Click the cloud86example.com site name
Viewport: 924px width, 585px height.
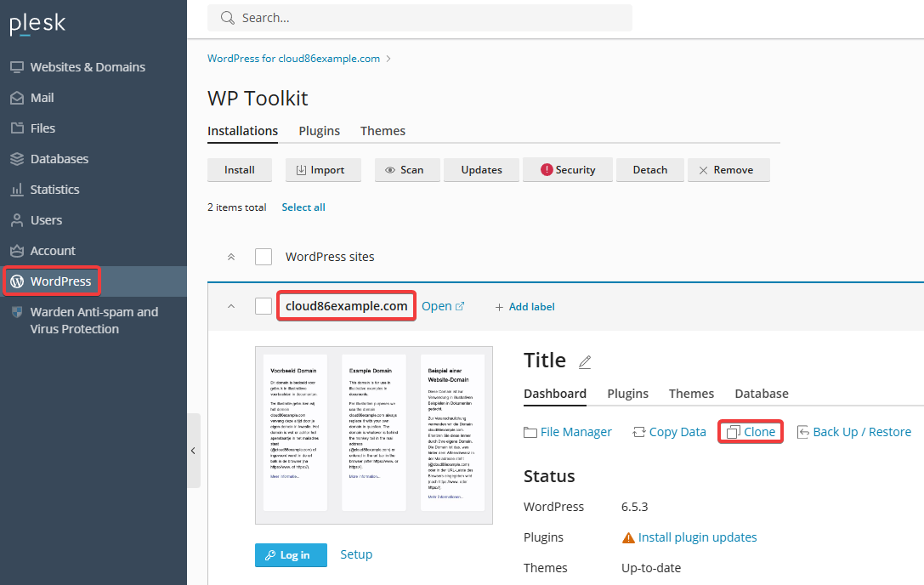[347, 306]
